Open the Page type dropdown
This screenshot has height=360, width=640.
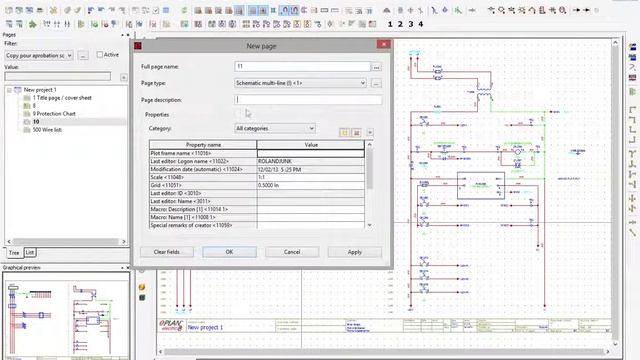[300, 83]
